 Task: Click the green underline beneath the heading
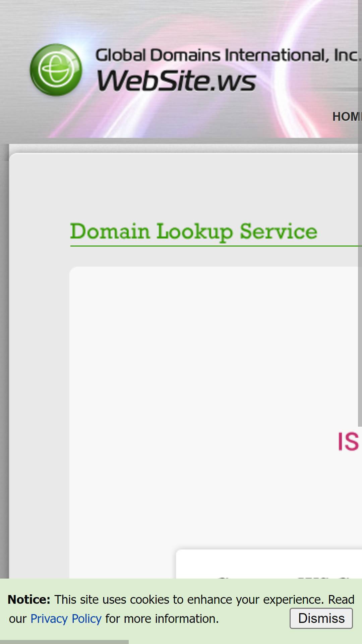(216, 246)
